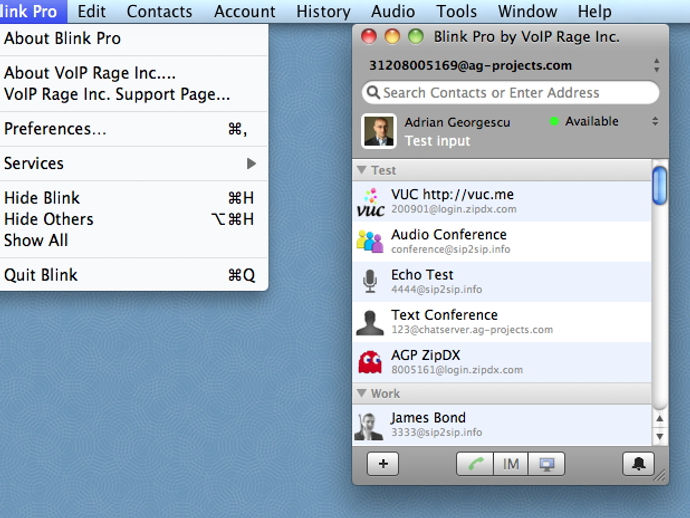Screen dimensions: 690x518
Task: Click address 3333@sip2sip.info
Action: 437,432
